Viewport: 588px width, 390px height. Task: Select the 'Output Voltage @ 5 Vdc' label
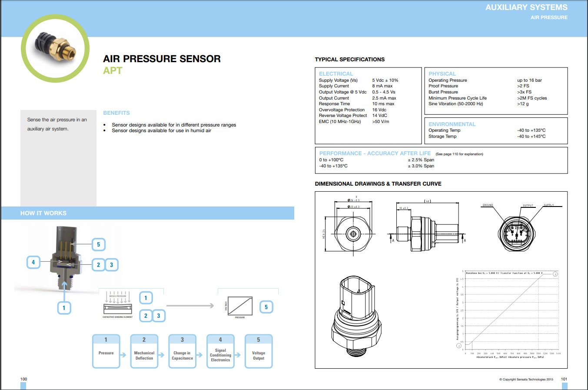343,92
